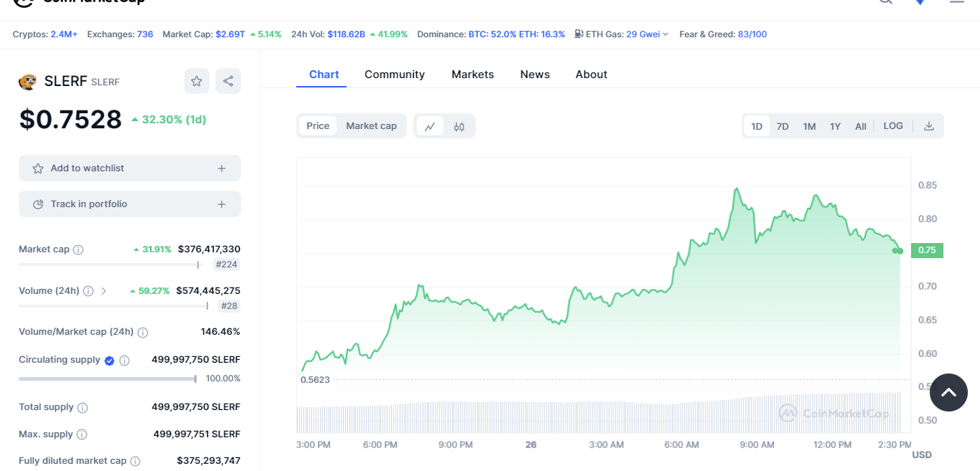Download chart data icon
980x471 pixels.
(x=929, y=126)
